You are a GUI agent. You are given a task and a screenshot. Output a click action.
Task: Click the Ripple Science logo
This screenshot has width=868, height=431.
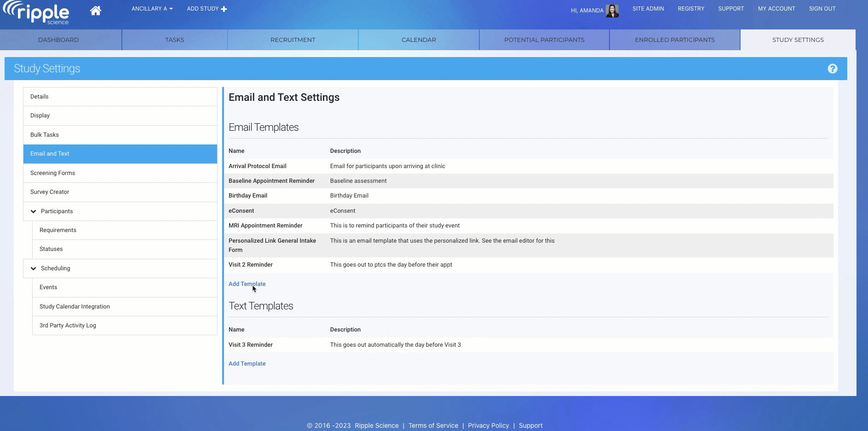(37, 13)
